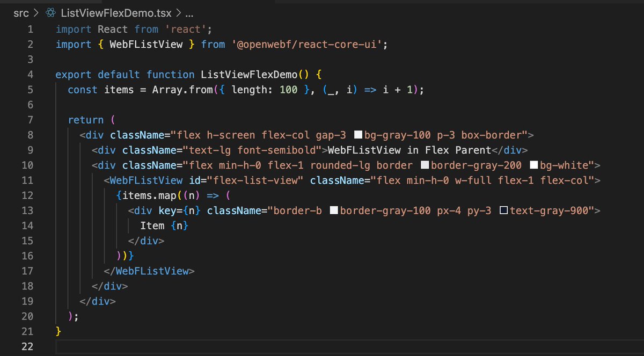Click the export keyword on line 4
Image resolution: width=644 pixels, height=356 pixels.
pos(74,74)
